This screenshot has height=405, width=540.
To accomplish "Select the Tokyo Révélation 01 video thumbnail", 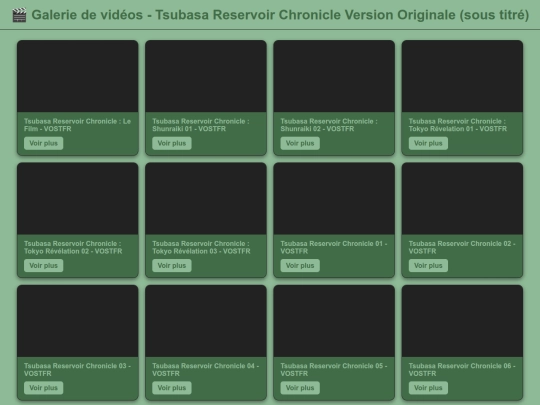I will [462, 76].
